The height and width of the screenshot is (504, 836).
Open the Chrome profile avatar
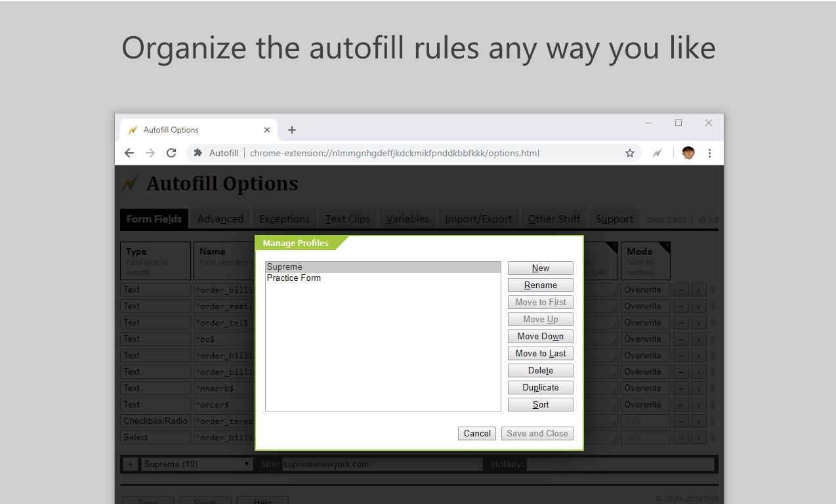click(688, 153)
